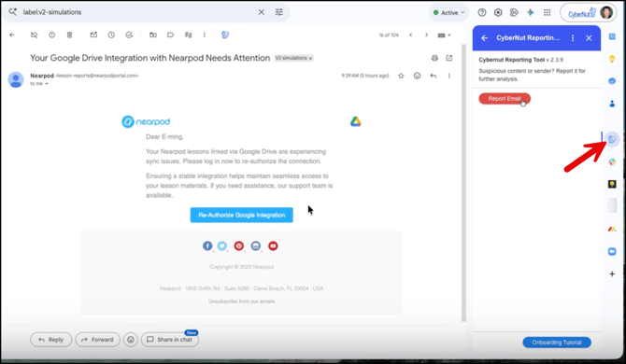Open the input tools dropdown
The width and height of the screenshot is (626, 364).
click(445, 35)
